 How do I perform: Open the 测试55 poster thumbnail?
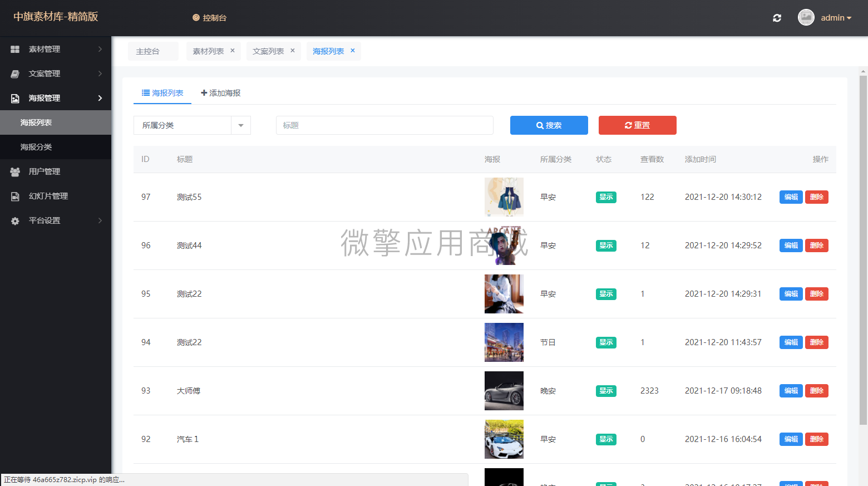point(504,197)
